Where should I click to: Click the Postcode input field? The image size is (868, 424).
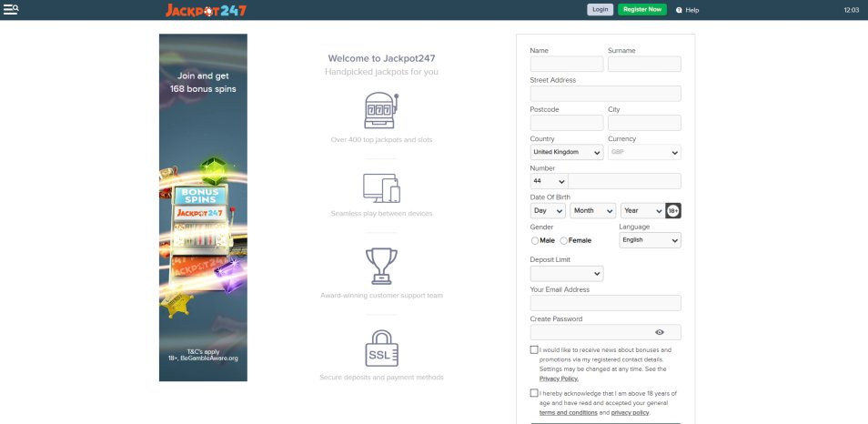click(x=567, y=123)
